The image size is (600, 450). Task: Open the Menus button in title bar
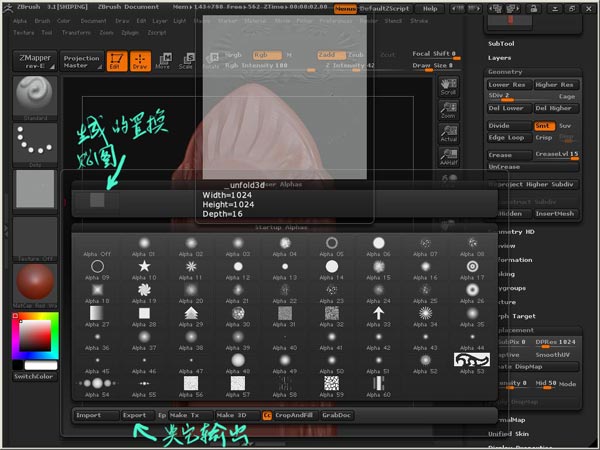[345, 8]
